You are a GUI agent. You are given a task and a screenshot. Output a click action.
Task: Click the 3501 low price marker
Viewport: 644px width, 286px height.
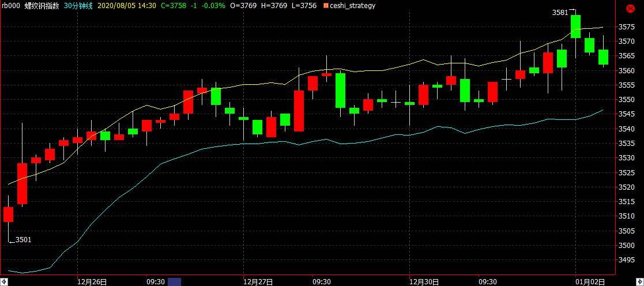23,239
